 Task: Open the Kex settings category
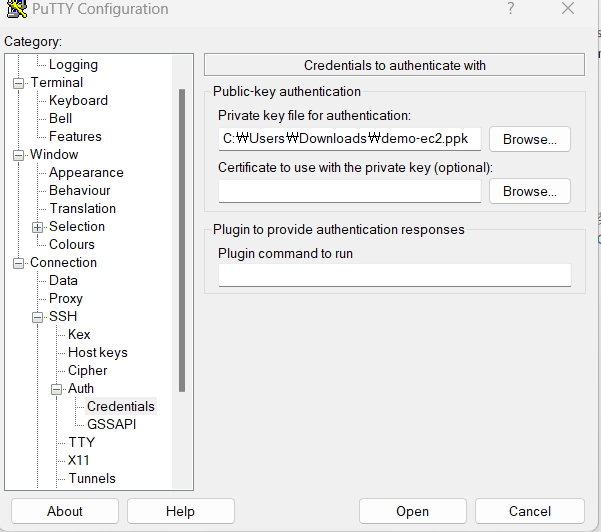click(x=79, y=335)
